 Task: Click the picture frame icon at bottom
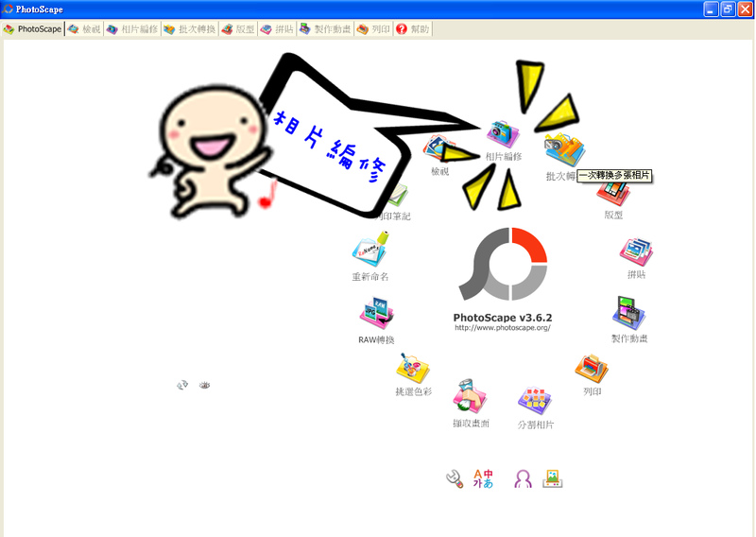point(553,478)
